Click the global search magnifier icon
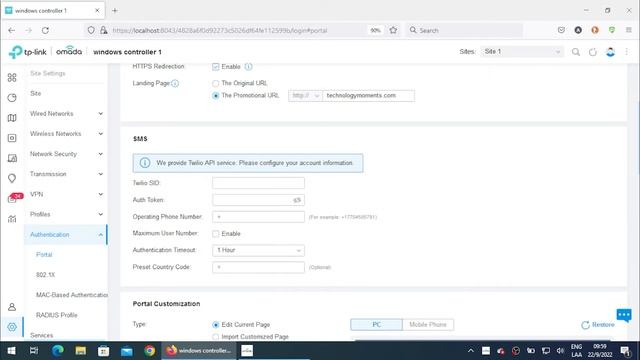640x360 pixels. (576, 52)
